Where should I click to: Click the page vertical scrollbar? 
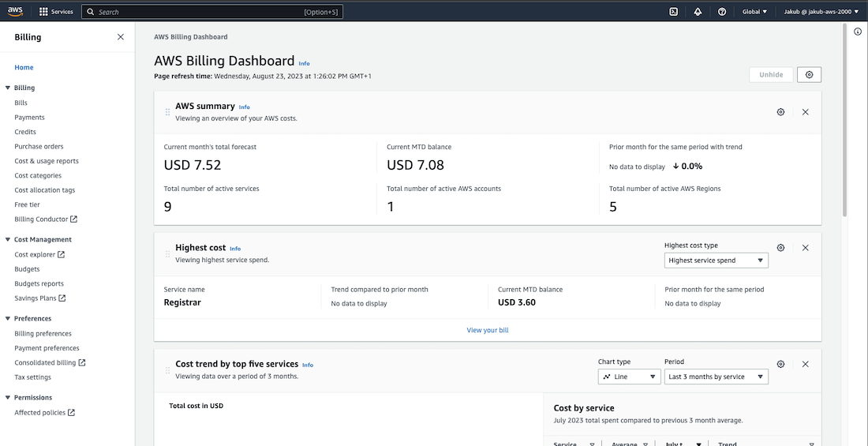click(844, 119)
